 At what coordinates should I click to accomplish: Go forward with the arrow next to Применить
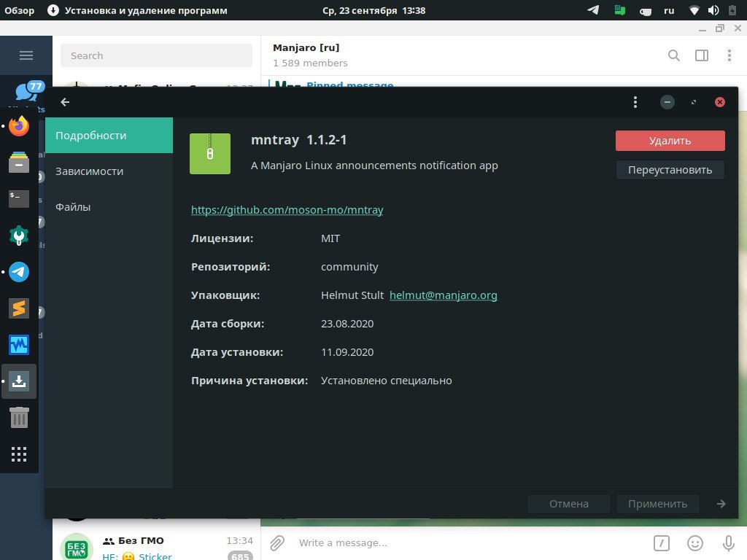[721, 504]
